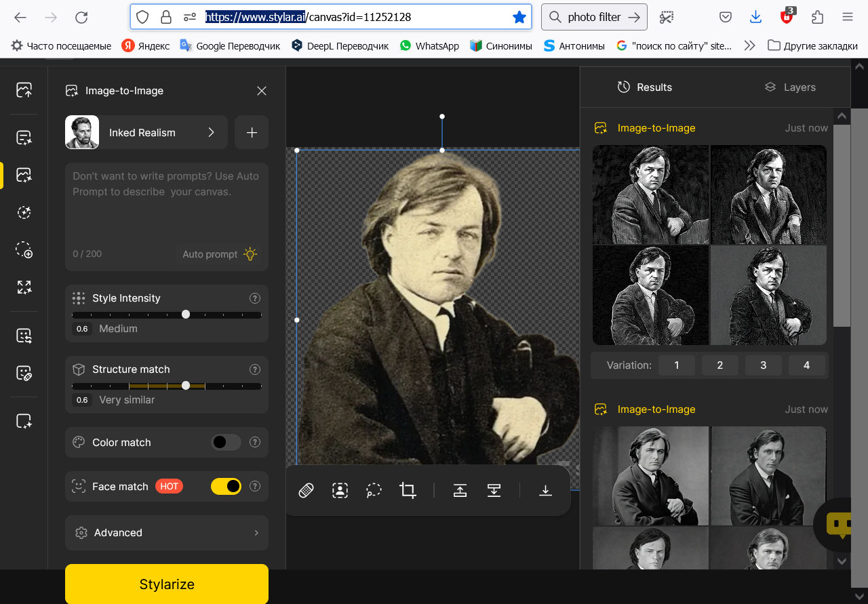The height and width of the screenshot is (604, 868).
Task: Show help for Color match
Action: [x=255, y=442]
